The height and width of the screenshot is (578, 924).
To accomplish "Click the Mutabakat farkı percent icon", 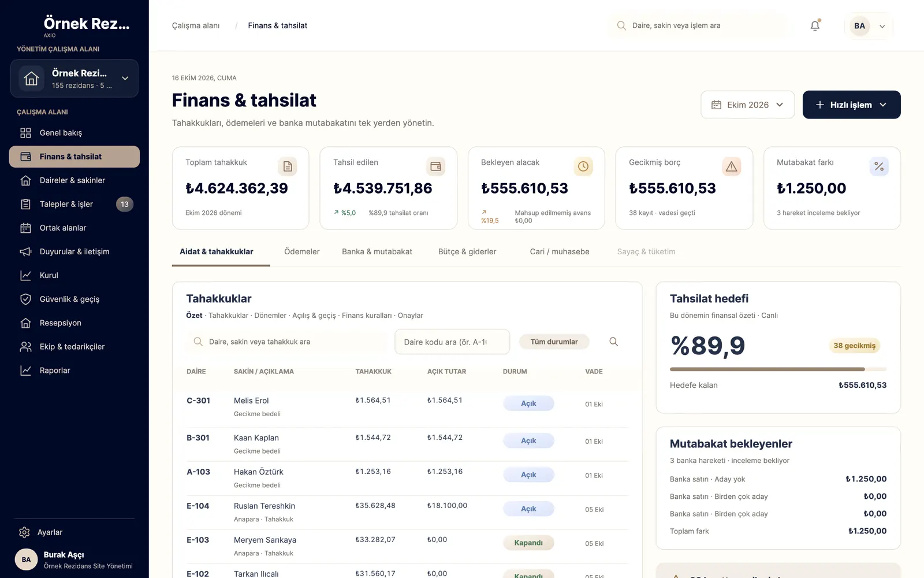I will (x=879, y=166).
